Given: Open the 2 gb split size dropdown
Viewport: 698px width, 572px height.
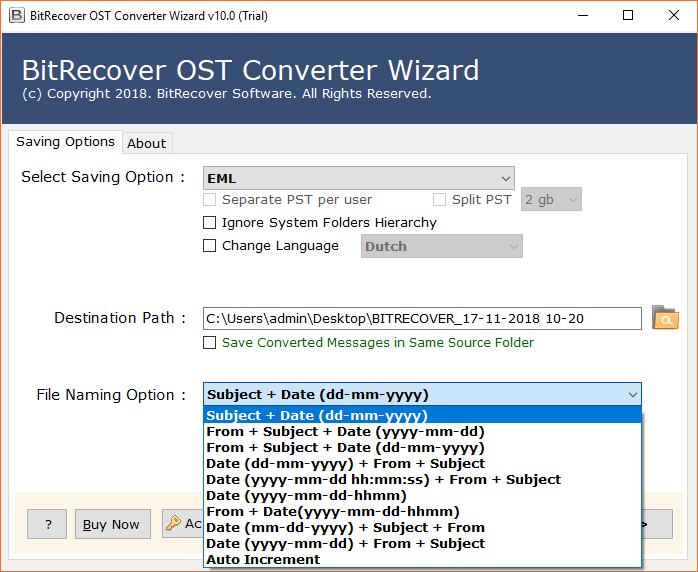Looking at the screenshot, I should click(x=551, y=199).
